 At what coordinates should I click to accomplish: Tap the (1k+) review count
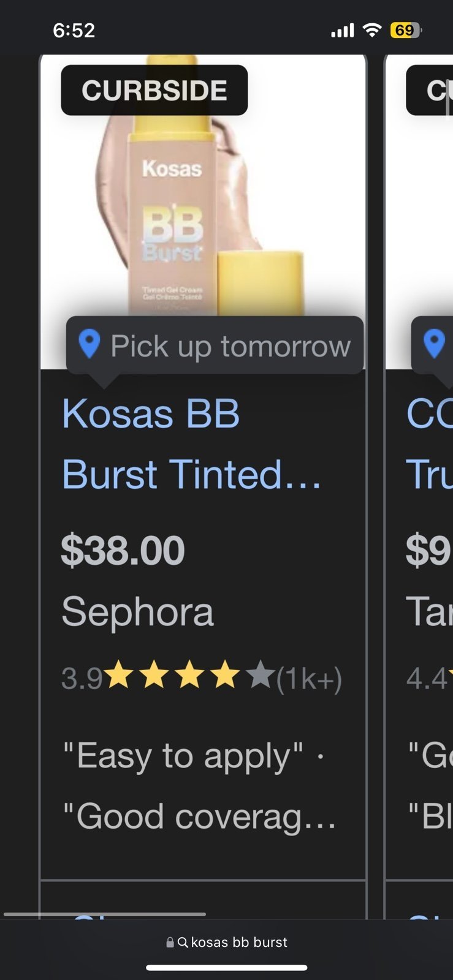point(310,679)
